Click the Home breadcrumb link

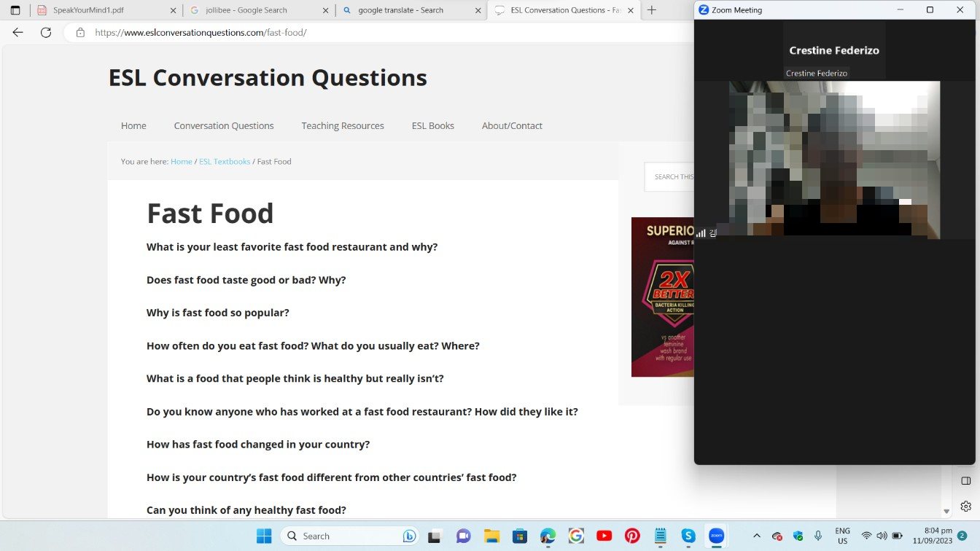coord(182,161)
